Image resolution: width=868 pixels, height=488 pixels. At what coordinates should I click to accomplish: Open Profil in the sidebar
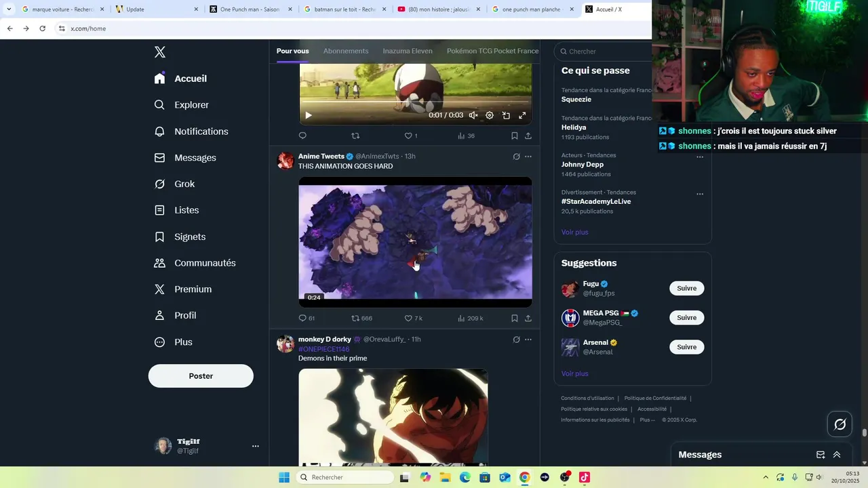175,316
